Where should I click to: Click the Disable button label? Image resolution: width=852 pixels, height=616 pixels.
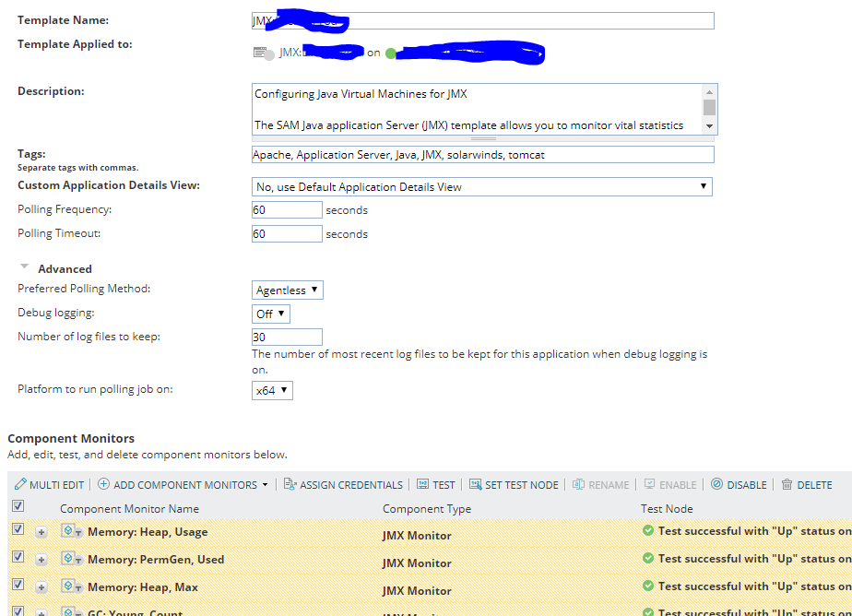pos(747,485)
